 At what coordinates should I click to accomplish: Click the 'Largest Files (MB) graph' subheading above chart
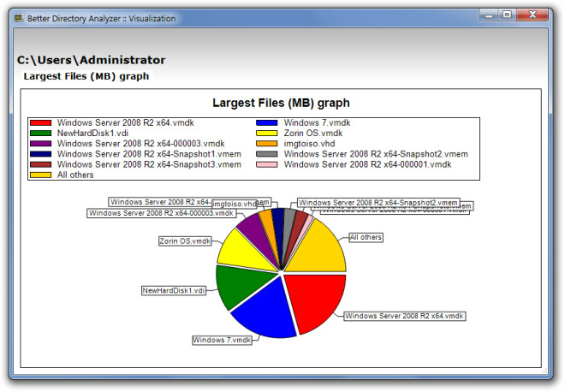pos(86,76)
